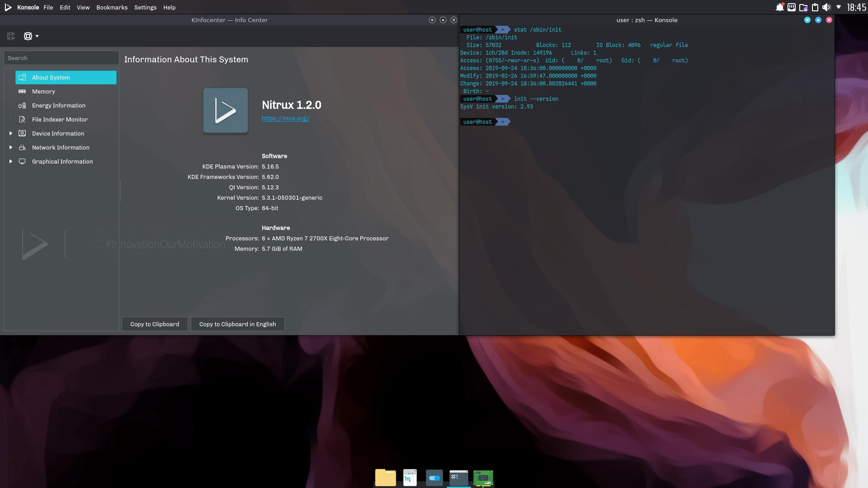
Task: Click the large Nitrux logo image
Action: [x=226, y=111]
